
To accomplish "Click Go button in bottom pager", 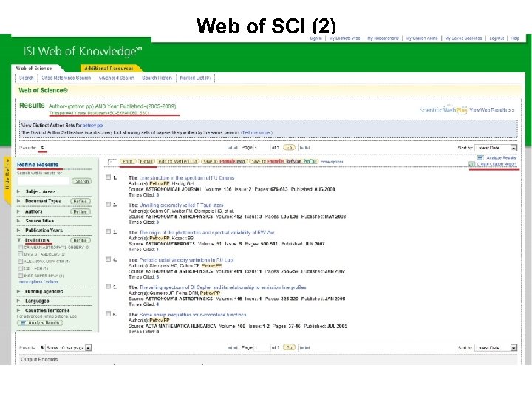I will (289, 348).
